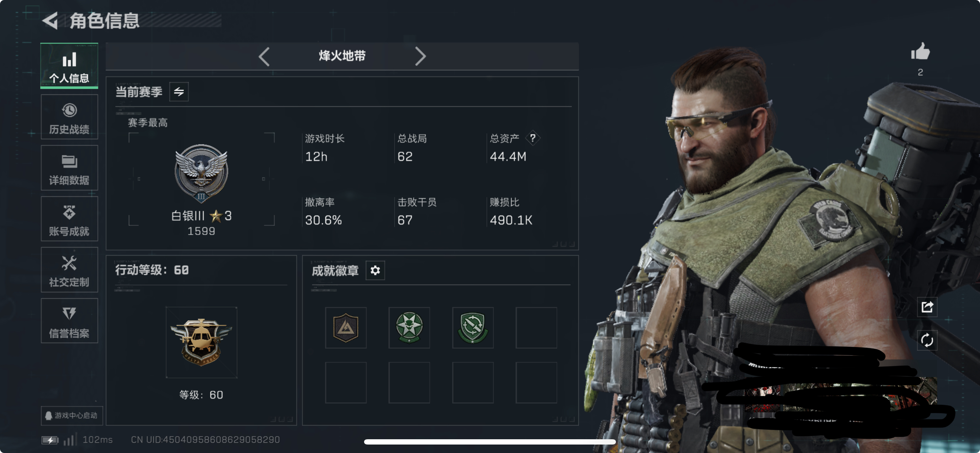Click the share icon on right edge
The height and width of the screenshot is (453, 980).
click(927, 307)
